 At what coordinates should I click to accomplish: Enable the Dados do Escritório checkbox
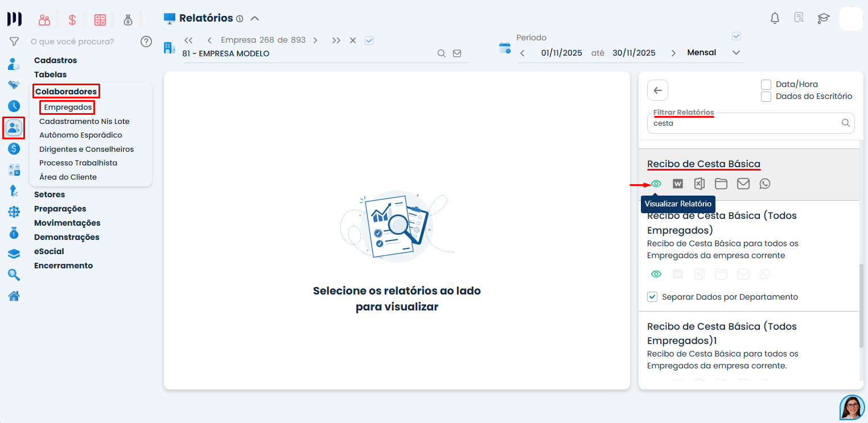tap(766, 97)
